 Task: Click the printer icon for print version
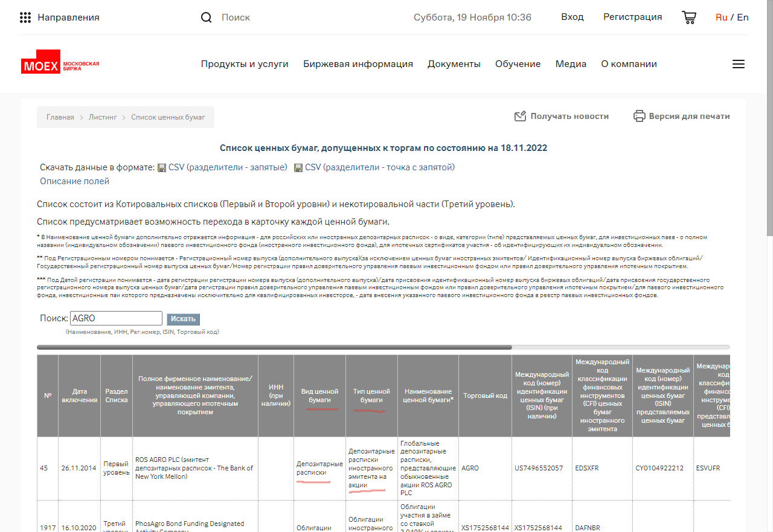click(639, 116)
